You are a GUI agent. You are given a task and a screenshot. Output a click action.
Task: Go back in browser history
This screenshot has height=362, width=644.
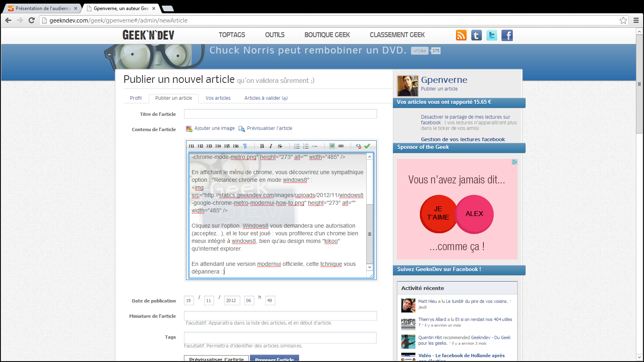(x=8, y=20)
